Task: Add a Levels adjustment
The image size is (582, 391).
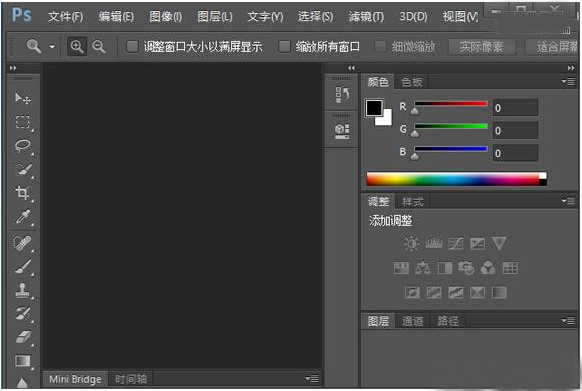Action: click(434, 244)
